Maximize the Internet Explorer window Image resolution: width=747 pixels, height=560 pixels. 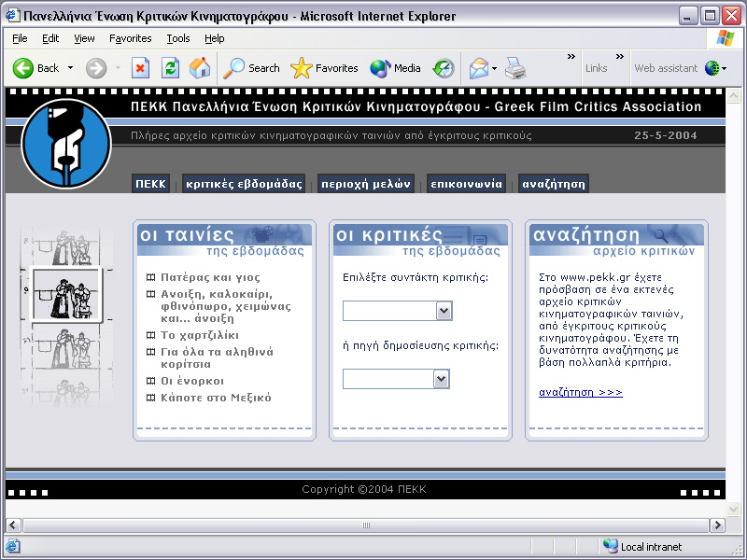click(x=710, y=16)
